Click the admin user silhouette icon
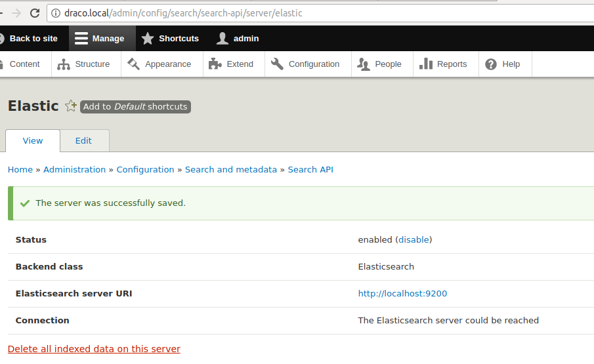594x364 pixels. click(223, 38)
